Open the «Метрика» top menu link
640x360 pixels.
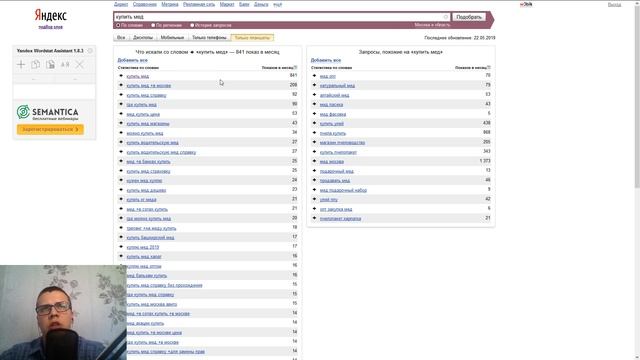tap(170, 4)
